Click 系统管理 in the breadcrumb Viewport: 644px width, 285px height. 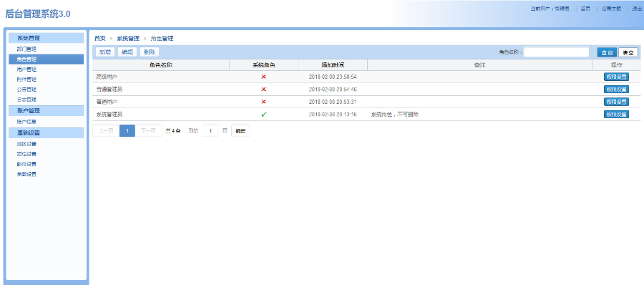(x=128, y=38)
